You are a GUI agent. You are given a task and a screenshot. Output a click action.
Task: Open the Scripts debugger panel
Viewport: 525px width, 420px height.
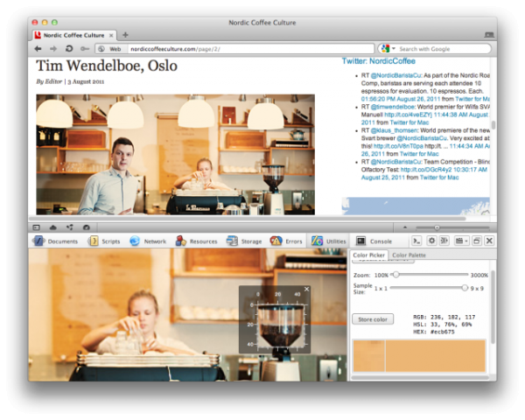[105, 241]
